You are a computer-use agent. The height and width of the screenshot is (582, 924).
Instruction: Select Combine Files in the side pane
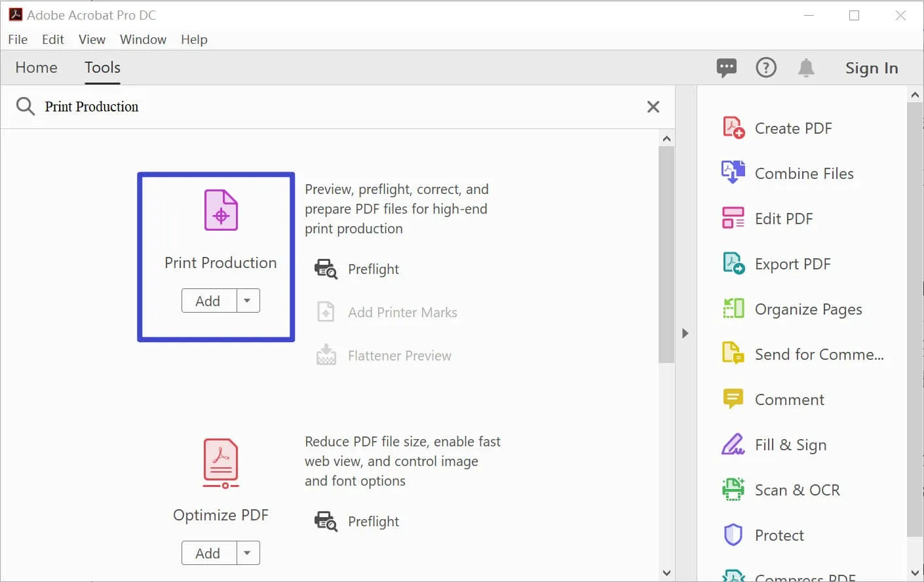point(804,174)
